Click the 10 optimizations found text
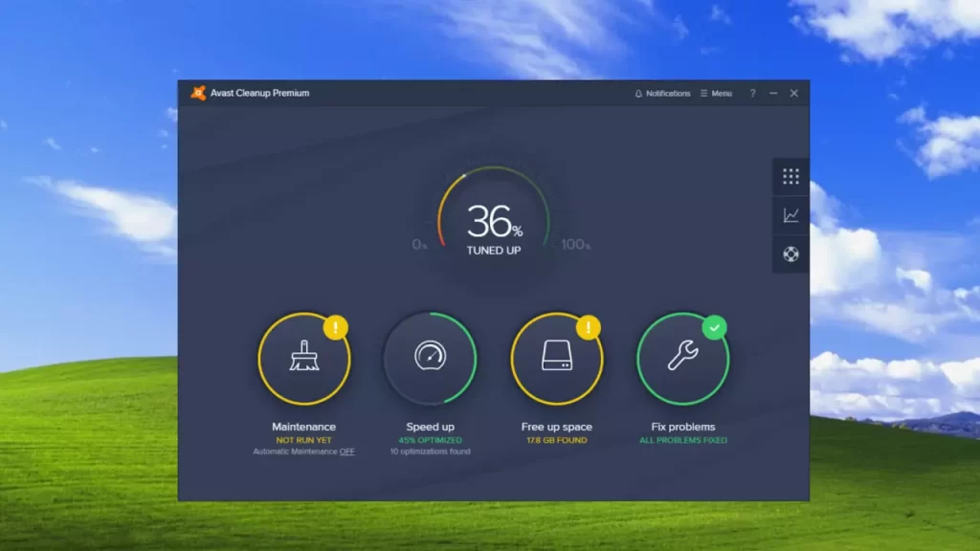 point(430,452)
